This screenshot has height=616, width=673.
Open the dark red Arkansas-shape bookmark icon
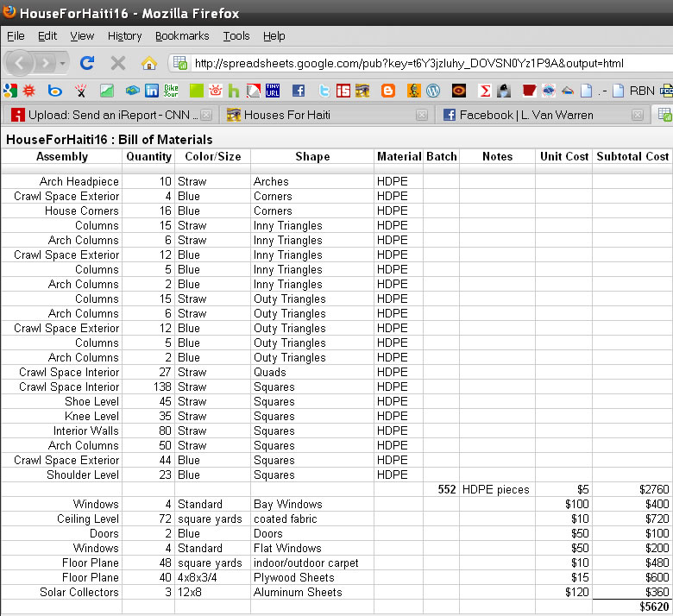coord(529,91)
